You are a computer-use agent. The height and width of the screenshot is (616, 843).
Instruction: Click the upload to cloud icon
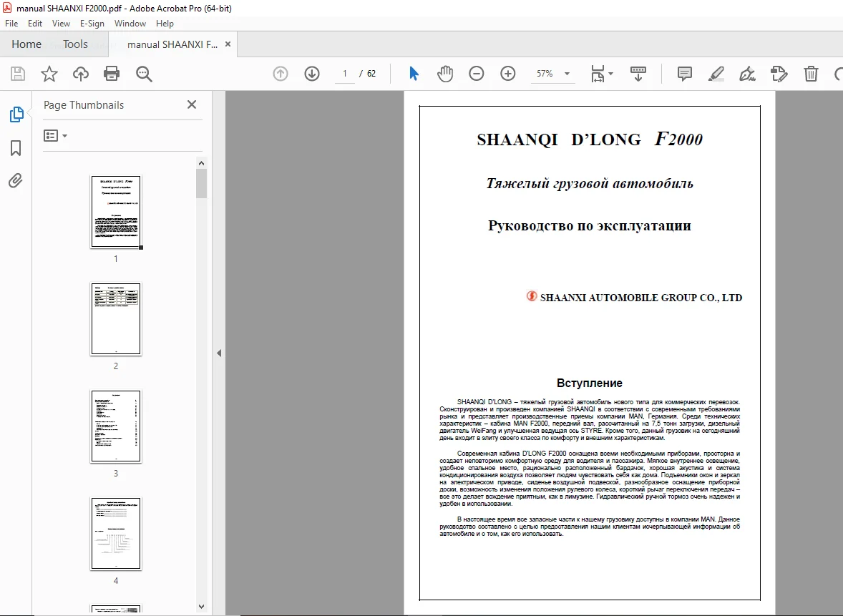[81, 74]
